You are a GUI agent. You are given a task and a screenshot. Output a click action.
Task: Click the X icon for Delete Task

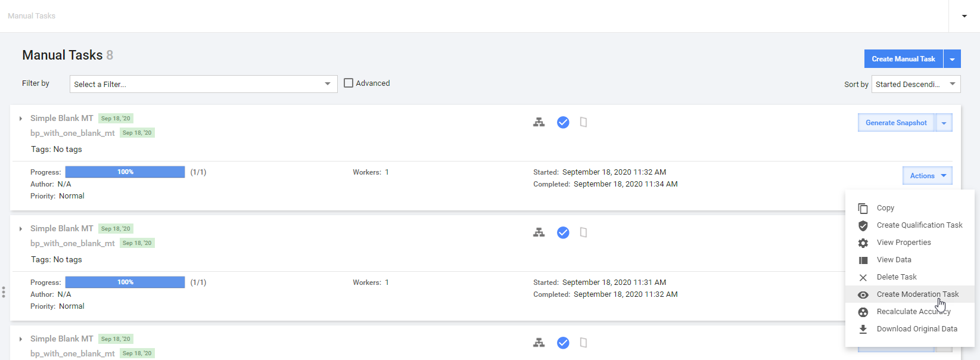tap(863, 277)
